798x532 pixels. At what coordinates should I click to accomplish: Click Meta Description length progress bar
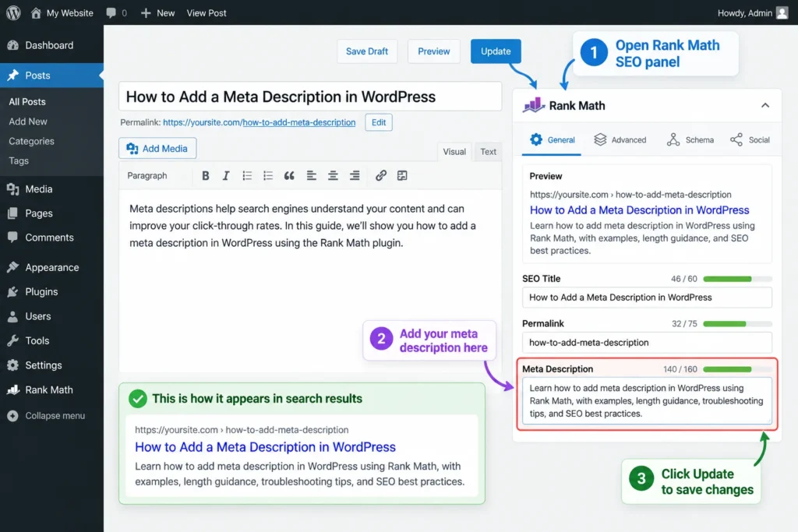pos(737,369)
